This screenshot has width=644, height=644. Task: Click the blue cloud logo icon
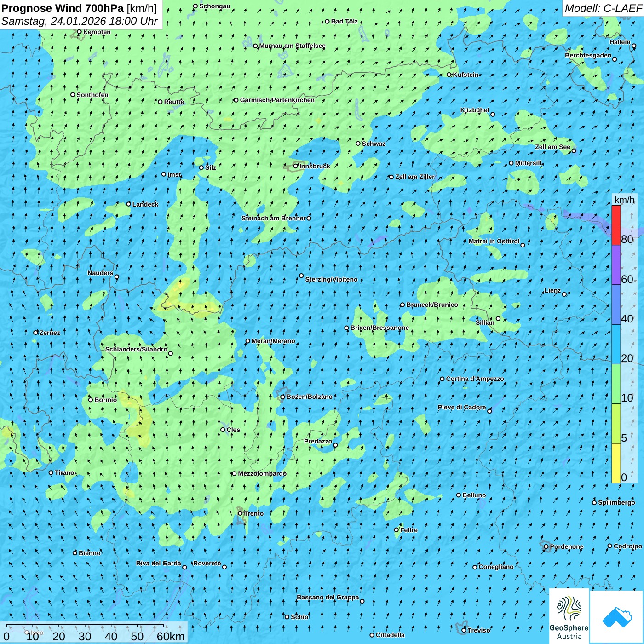616,617
